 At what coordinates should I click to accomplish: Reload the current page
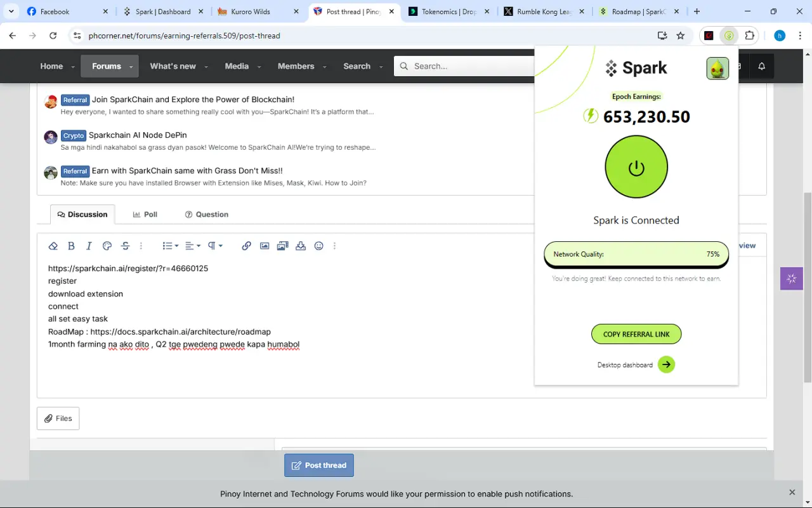[x=53, y=36]
